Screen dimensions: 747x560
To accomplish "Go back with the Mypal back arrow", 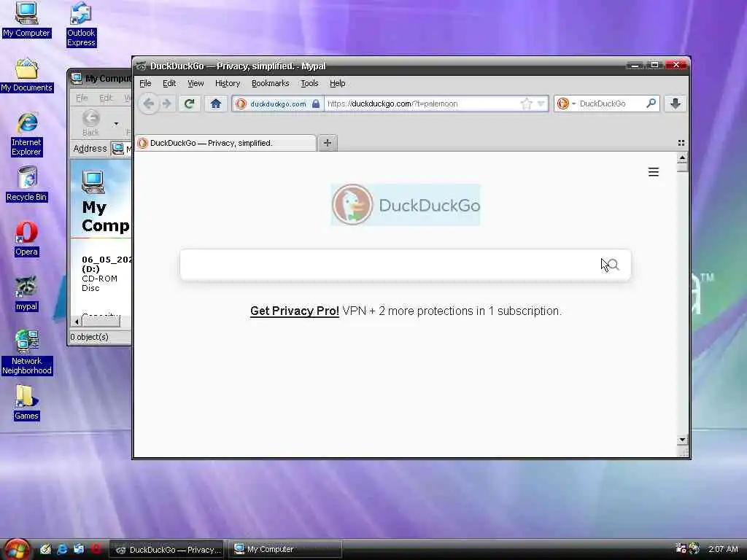I will coord(149,104).
